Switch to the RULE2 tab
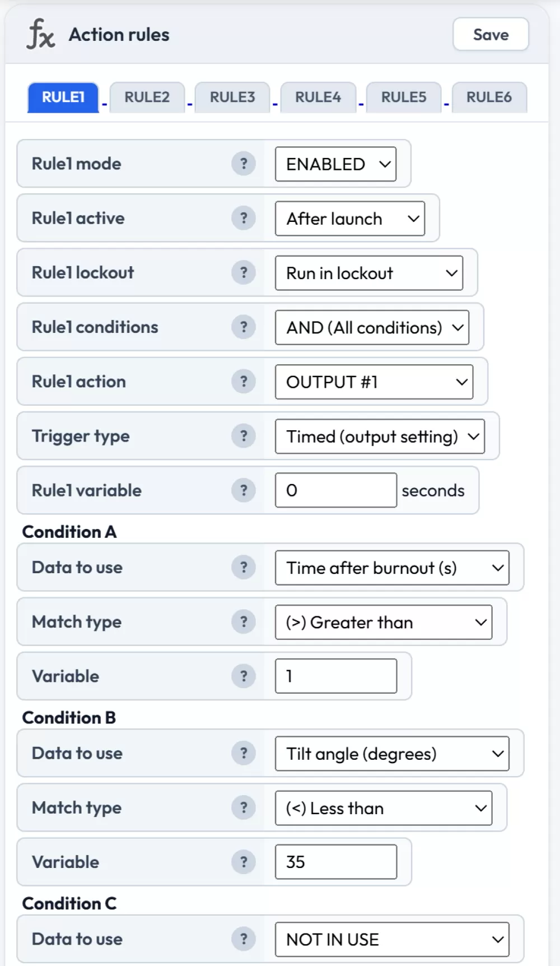The width and height of the screenshot is (560, 966). click(x=147, y=97)
